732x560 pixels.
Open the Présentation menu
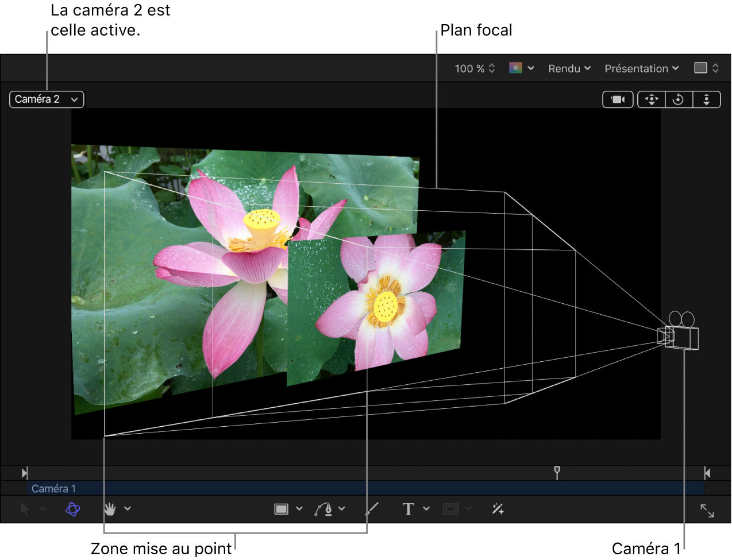[x=641, y=68]
